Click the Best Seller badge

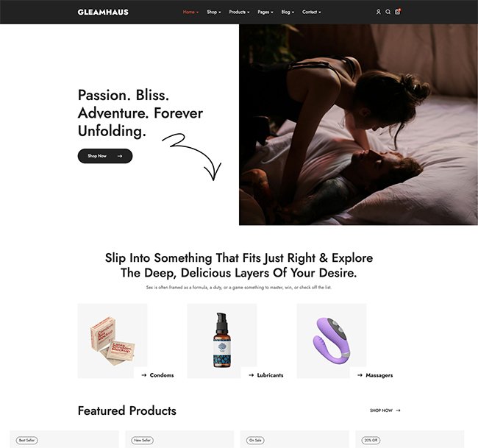(26, 441)
